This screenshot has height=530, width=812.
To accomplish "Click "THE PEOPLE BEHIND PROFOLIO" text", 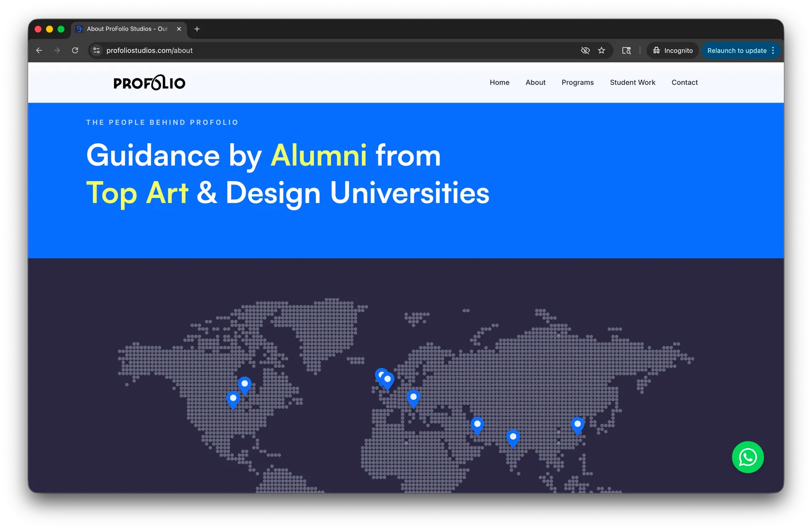I will pos(162,122).
